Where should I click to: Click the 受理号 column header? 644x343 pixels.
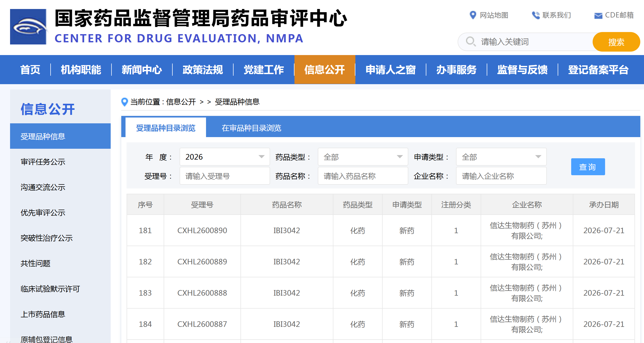pos(202,205)
